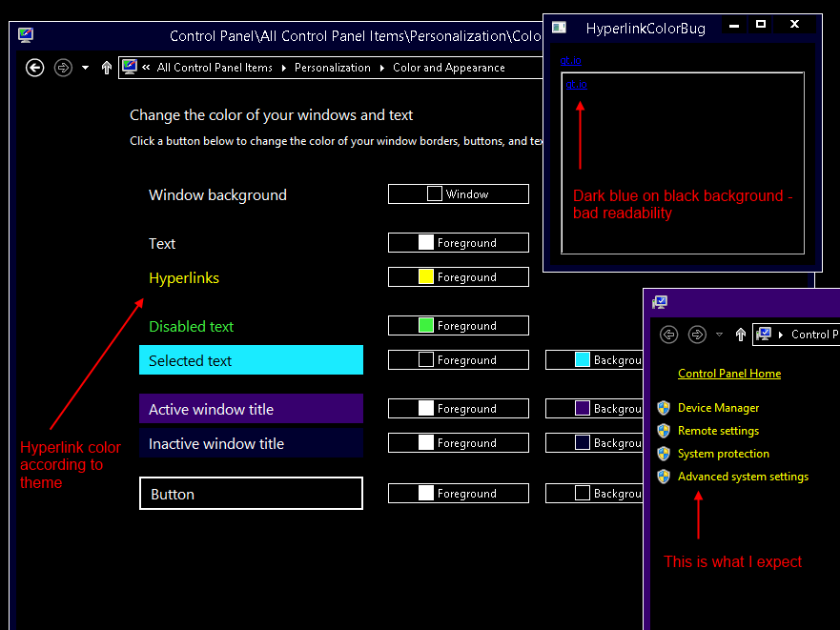Click the shield icon beside Device Manager
Image resolution: width=840 pixels, height=630 pixels.
pyautogui.click(x=664, y=408)
